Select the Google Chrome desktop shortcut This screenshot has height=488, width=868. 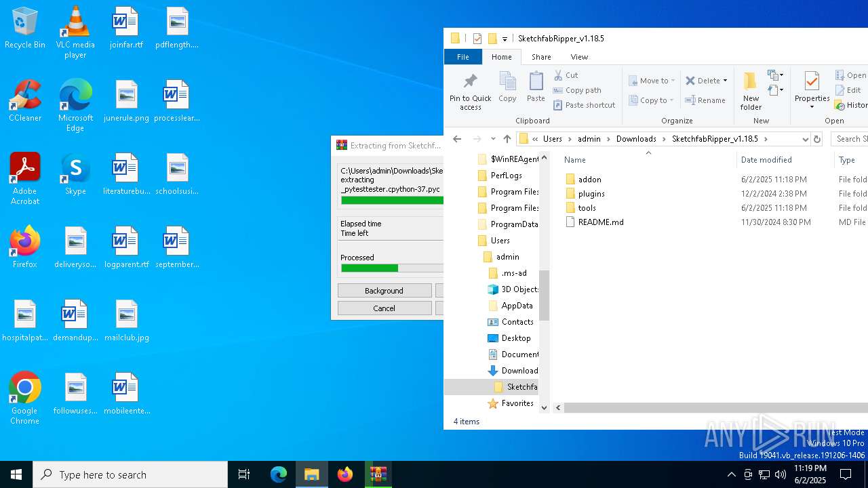(x=25, y=399)
